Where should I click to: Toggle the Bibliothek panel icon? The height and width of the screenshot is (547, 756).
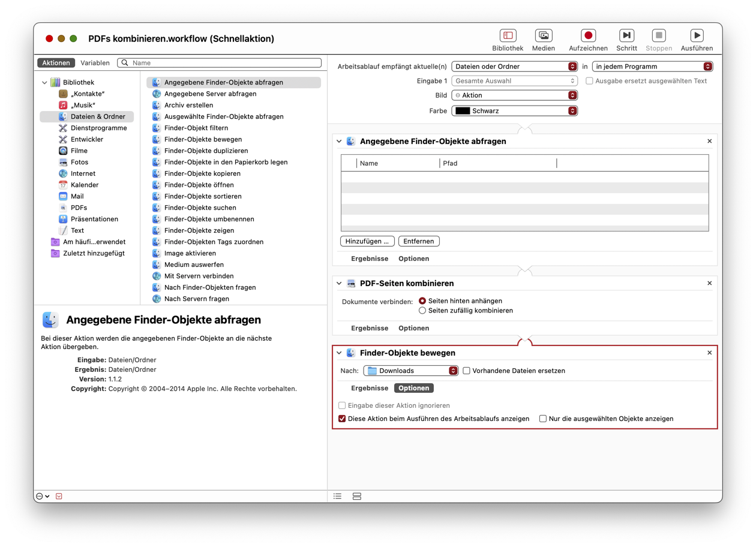click(x=508, y=36)
